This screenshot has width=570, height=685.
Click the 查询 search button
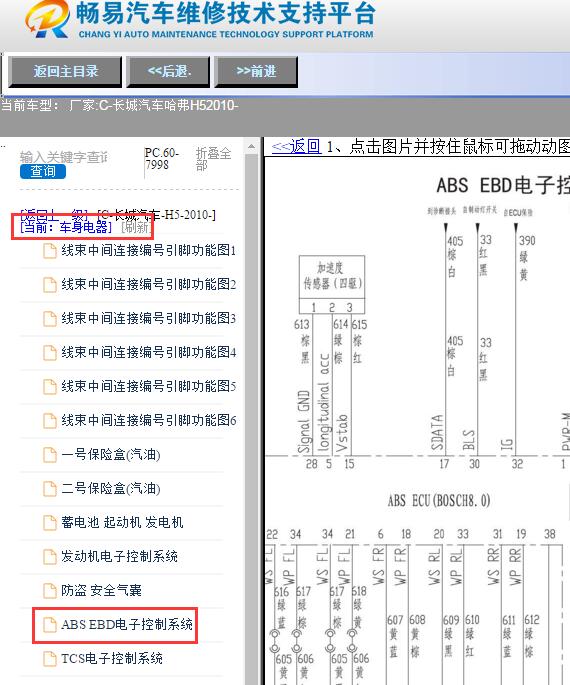[43, 172]
